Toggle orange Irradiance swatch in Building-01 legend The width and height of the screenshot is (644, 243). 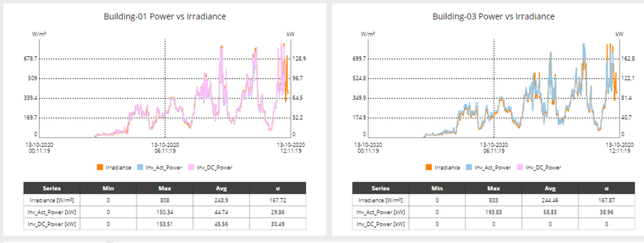[100, 167]
